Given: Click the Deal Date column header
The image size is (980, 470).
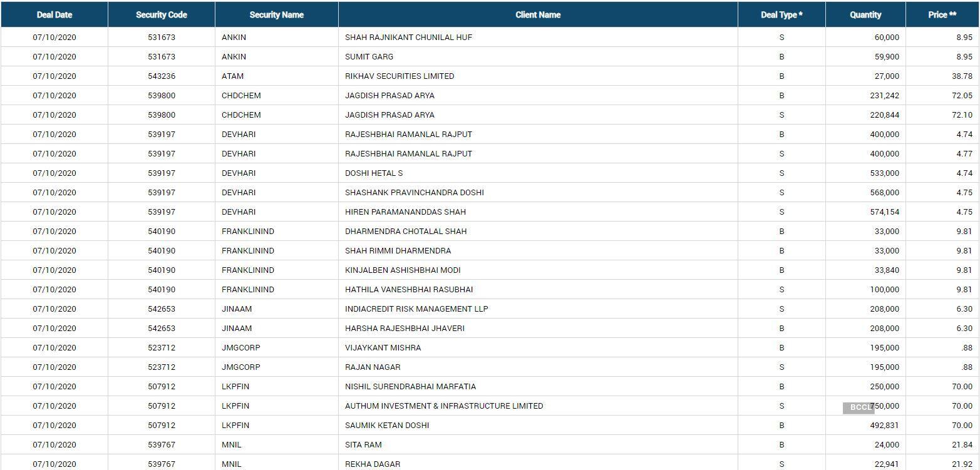Looking at the screenshot, I should click(x=54, y=14).
